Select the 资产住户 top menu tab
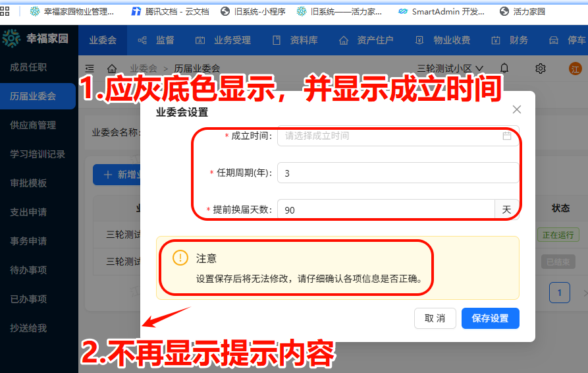This screenshot has height=373, width=588. (366, 40)
